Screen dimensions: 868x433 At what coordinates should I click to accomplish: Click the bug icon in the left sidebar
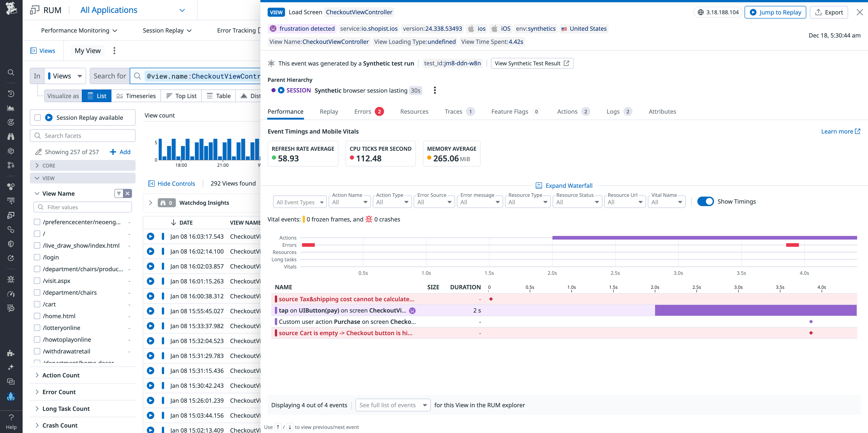pos(11,279)
